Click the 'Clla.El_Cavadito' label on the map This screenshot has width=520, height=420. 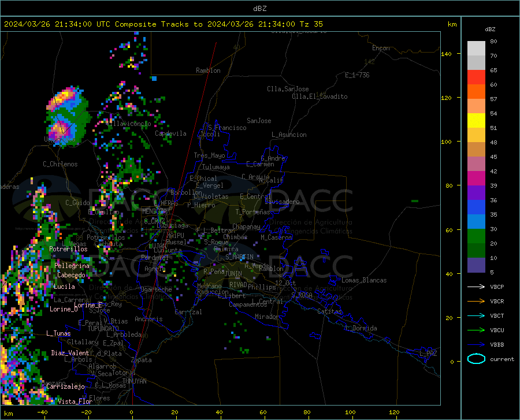tap(320, 96)
